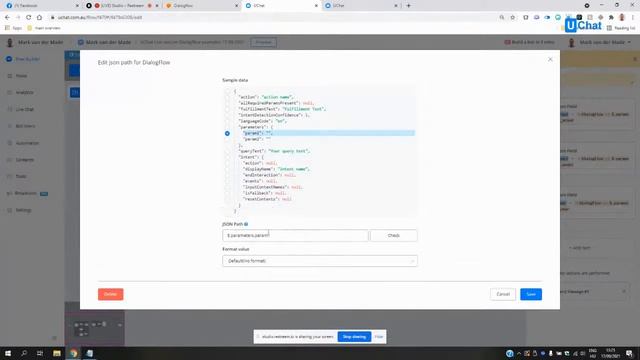The height and width of the screenshot is (360, 640).
Task: Close the DialogFlow browser tab
Action: pyautogui.click(x=236, y=6)
